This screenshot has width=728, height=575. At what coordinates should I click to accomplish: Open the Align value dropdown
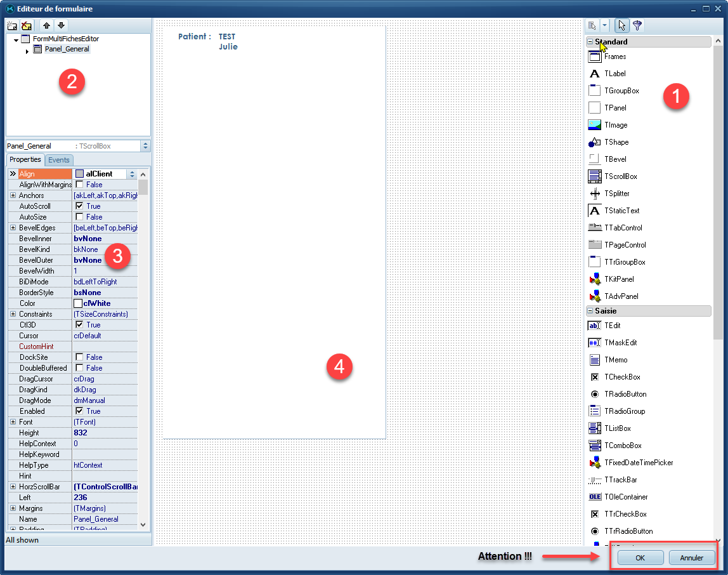coord(132,174)
